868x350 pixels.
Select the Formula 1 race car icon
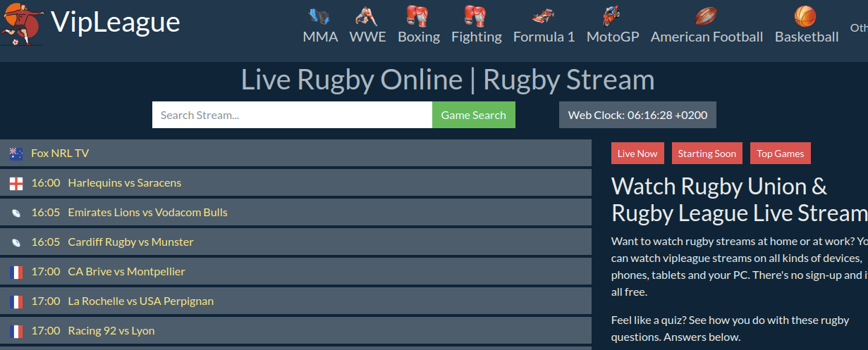(544, 15)
